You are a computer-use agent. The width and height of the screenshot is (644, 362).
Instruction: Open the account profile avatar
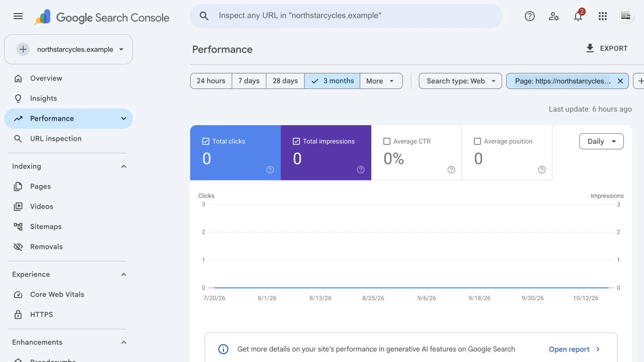(626, 16)
